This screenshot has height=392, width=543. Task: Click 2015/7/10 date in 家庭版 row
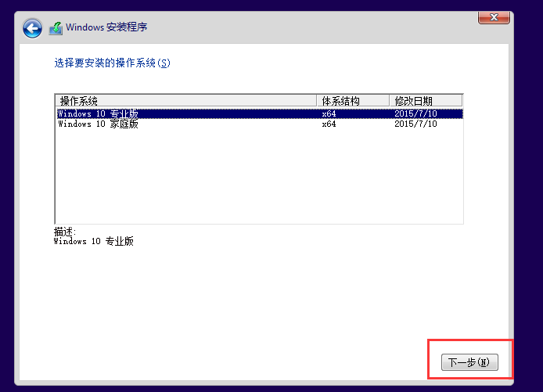click(415, 124)
